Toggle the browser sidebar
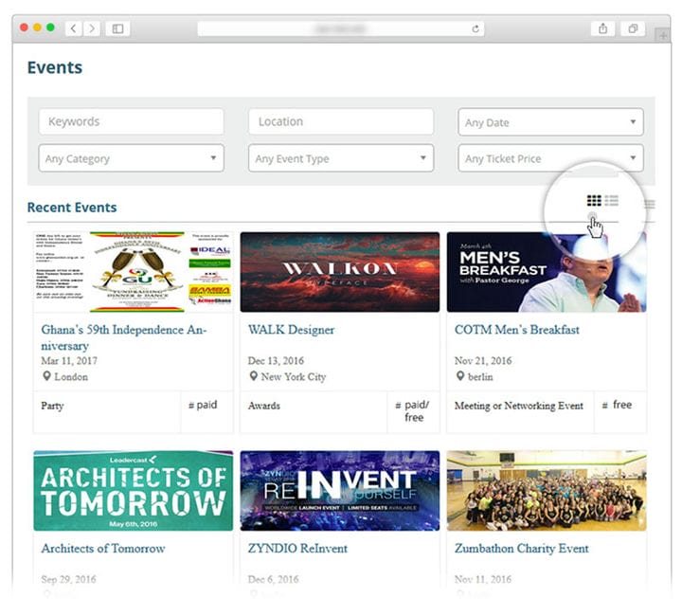Viewport: 682px width, 616px height. click(117, 28)
